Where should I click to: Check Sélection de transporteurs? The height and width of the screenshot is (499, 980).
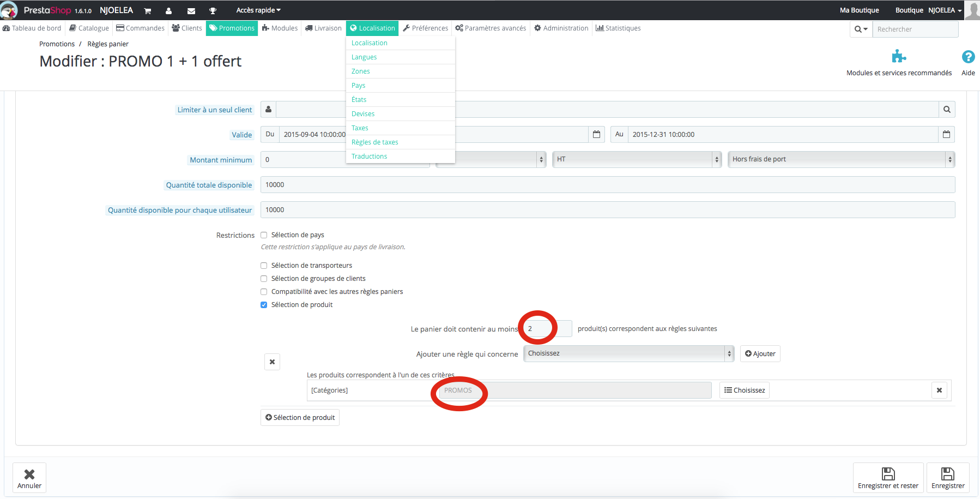264,266
